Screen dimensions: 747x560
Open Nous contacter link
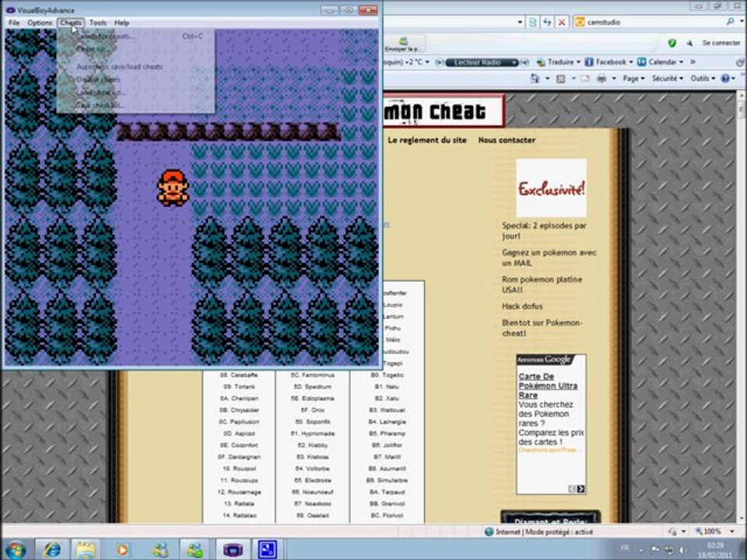click(x=507, y=140)
